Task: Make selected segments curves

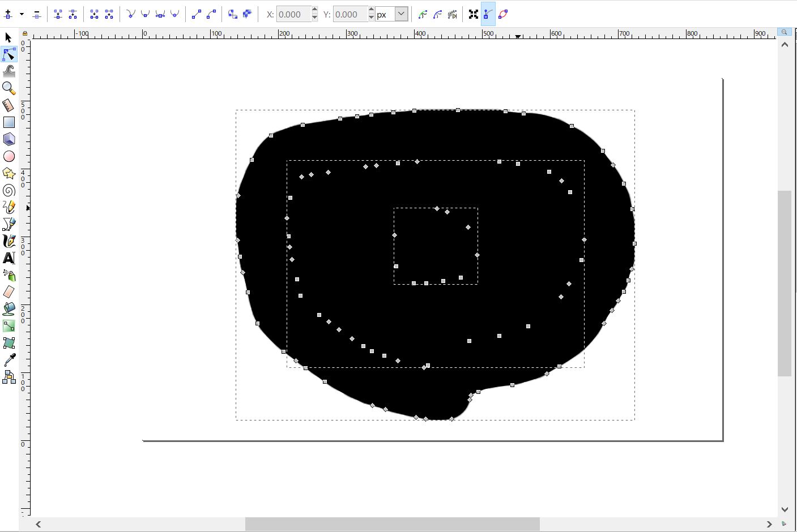Action: point(211,14)
